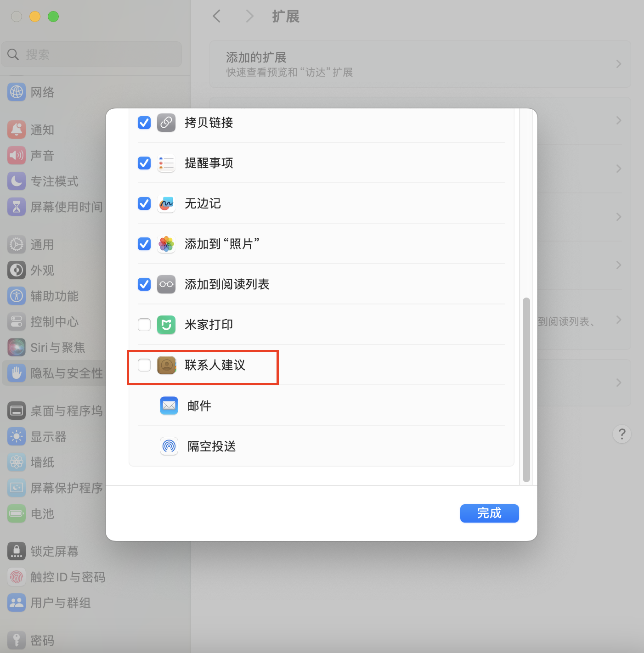The image size is (644, 653).
Task: Go back with the toolbar back arrow
Action: (217, 17)
